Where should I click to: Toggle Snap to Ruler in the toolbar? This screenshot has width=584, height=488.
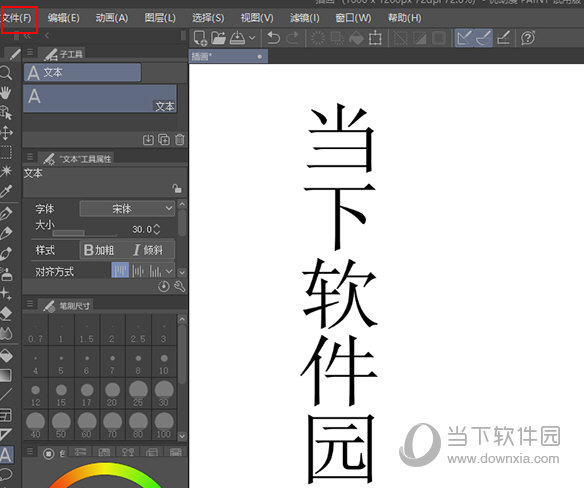(x=464, y=38)
